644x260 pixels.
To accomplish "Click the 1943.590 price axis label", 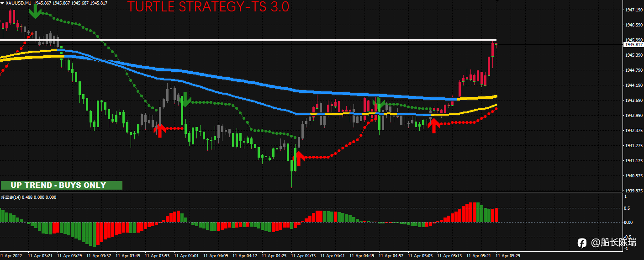I will coord(633,100).
